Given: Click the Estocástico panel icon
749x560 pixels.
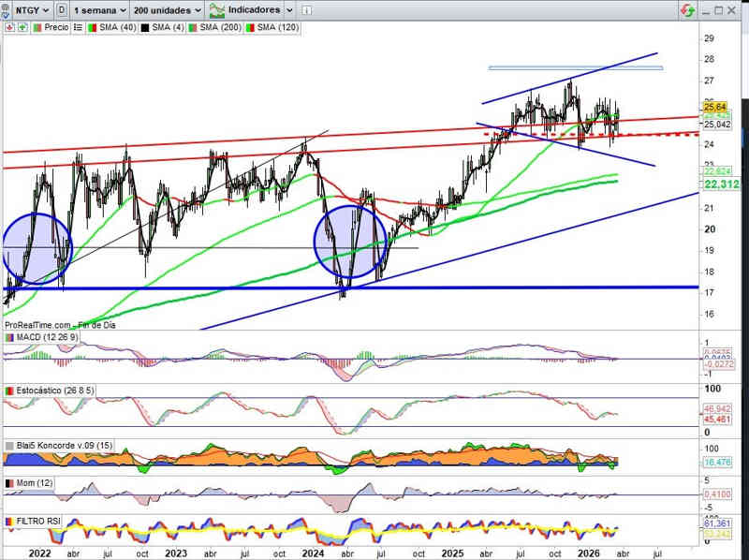Looking at the screenshot, I should (x=8, y=390).
